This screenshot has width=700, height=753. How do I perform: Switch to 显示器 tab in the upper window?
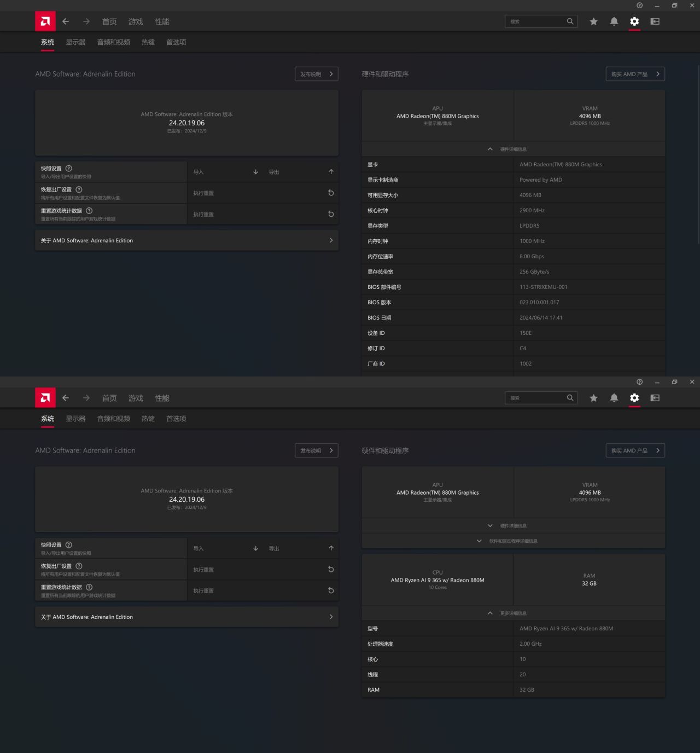point(75,42)
